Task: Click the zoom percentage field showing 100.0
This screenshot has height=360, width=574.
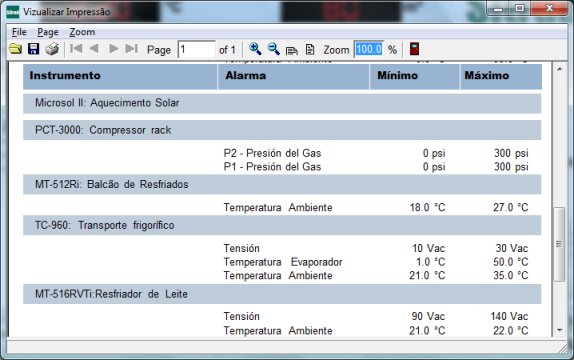Action: pyautogui.click(x=369, y=49)
